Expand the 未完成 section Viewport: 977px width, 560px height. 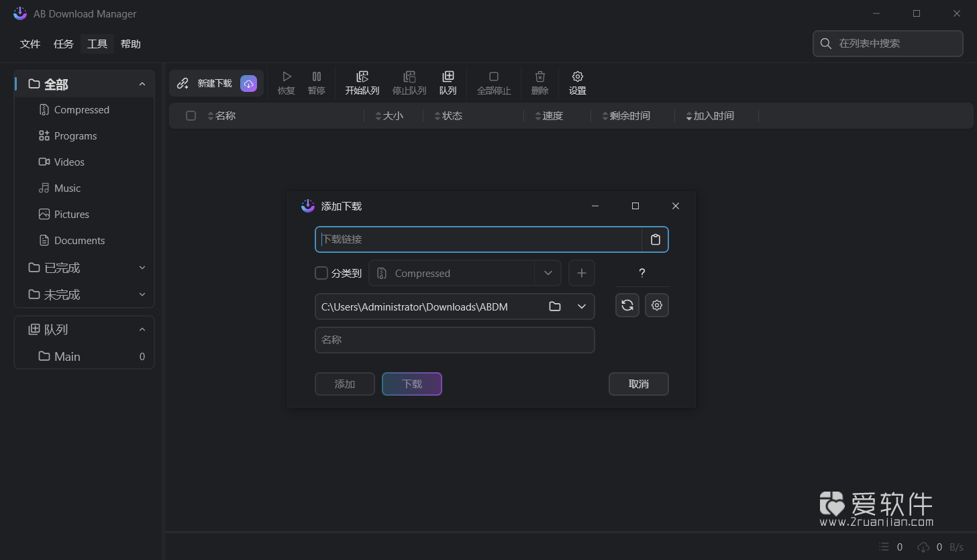click(x=85, y=294)
